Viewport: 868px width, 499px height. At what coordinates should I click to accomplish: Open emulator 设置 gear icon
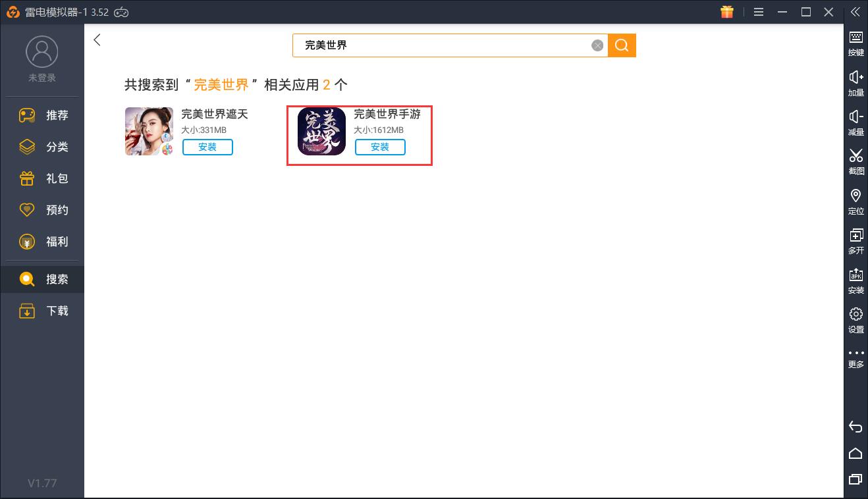856,320
